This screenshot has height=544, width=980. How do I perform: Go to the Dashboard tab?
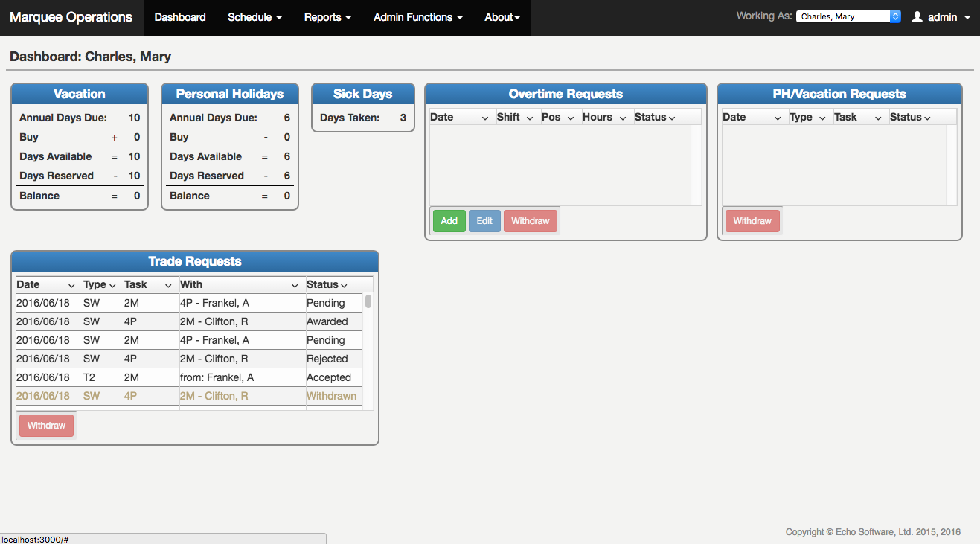[180, 17]
